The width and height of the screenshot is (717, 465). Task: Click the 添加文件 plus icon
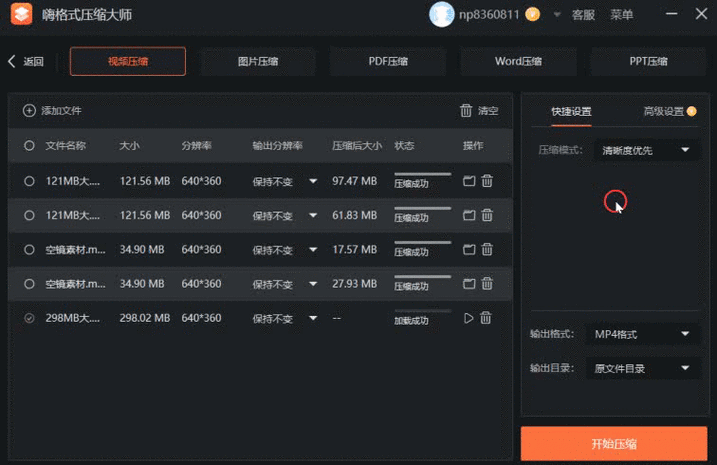pyautogui.click(x=29, y=111)
